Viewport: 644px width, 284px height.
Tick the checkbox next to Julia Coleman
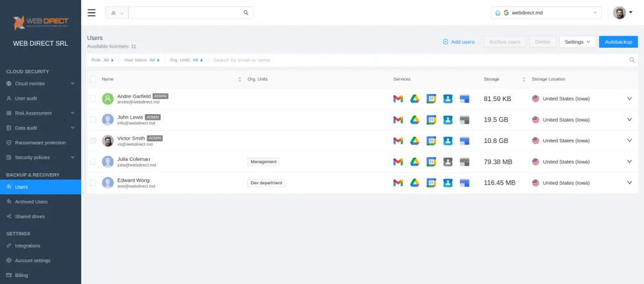point(93,162)
